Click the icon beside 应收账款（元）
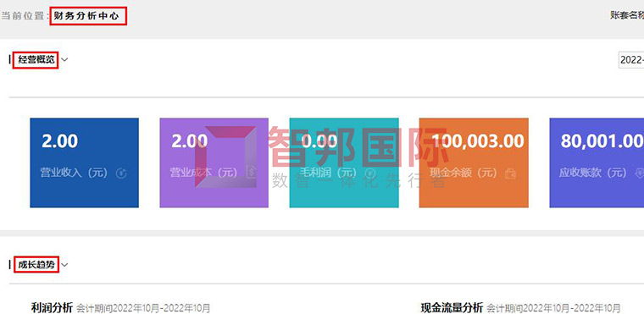644x314 pixels. click(x=640, y=174)
